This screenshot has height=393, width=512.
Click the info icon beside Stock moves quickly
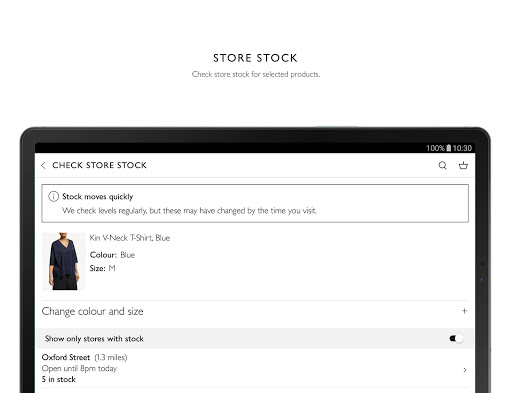[x=53, y=196]
